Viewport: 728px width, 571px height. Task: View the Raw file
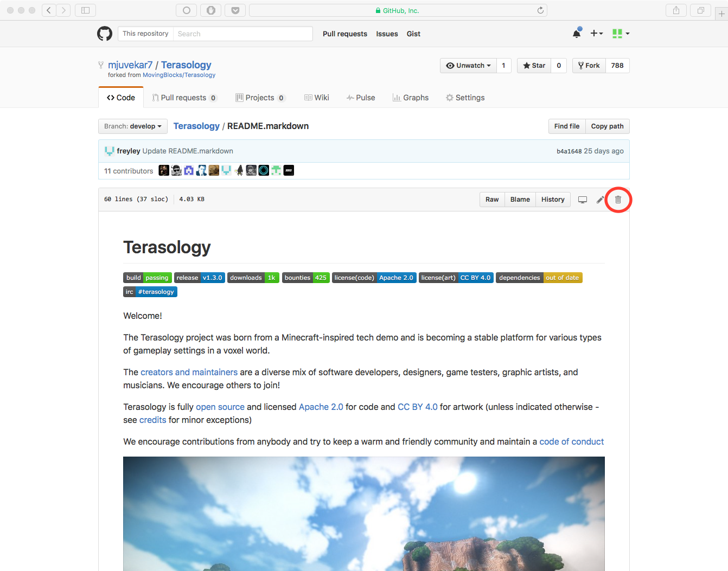492,200
